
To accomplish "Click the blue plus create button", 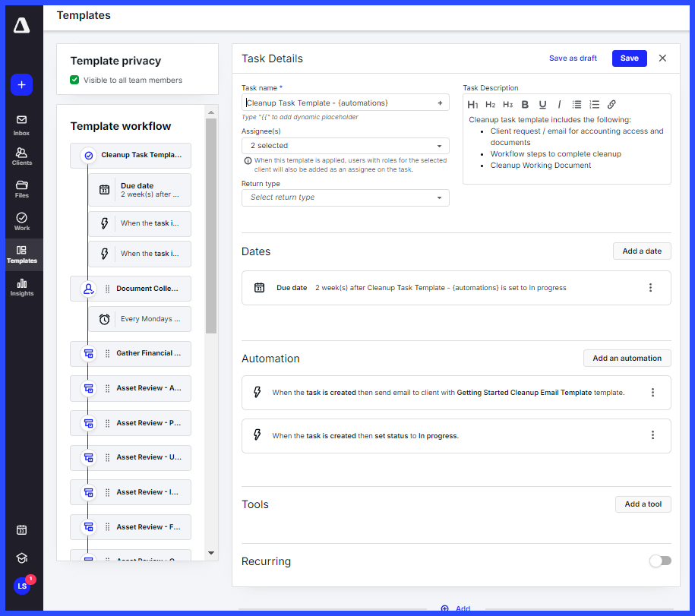I will pyautogui.click(x=21, y=85).
